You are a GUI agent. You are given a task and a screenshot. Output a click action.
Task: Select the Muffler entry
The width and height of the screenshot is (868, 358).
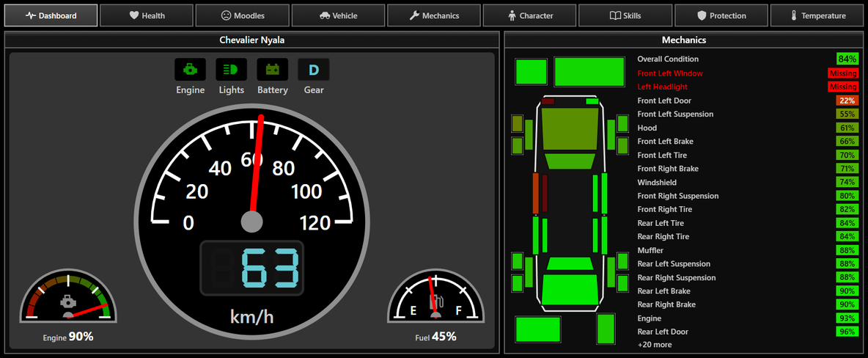coord(747,250)
